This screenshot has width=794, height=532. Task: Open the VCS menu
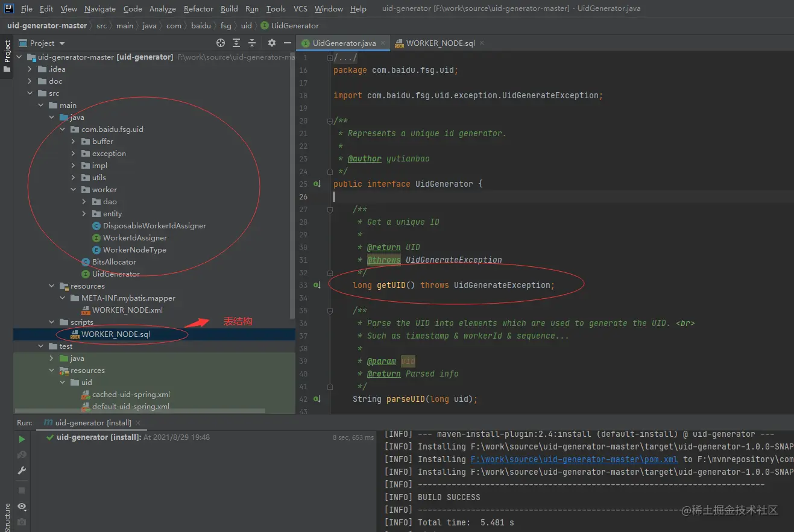coord(300,9)
